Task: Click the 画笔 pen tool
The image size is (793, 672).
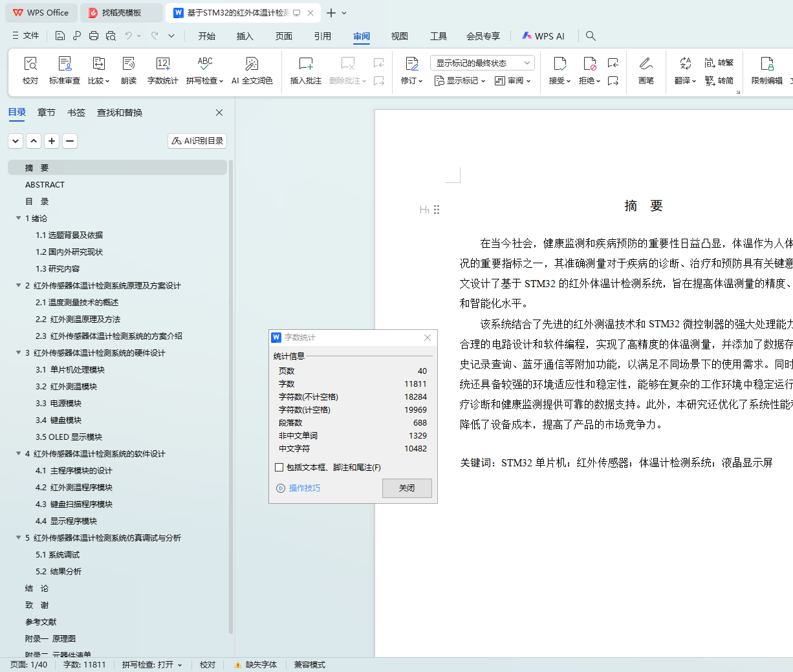Action: tap(646, 70)
